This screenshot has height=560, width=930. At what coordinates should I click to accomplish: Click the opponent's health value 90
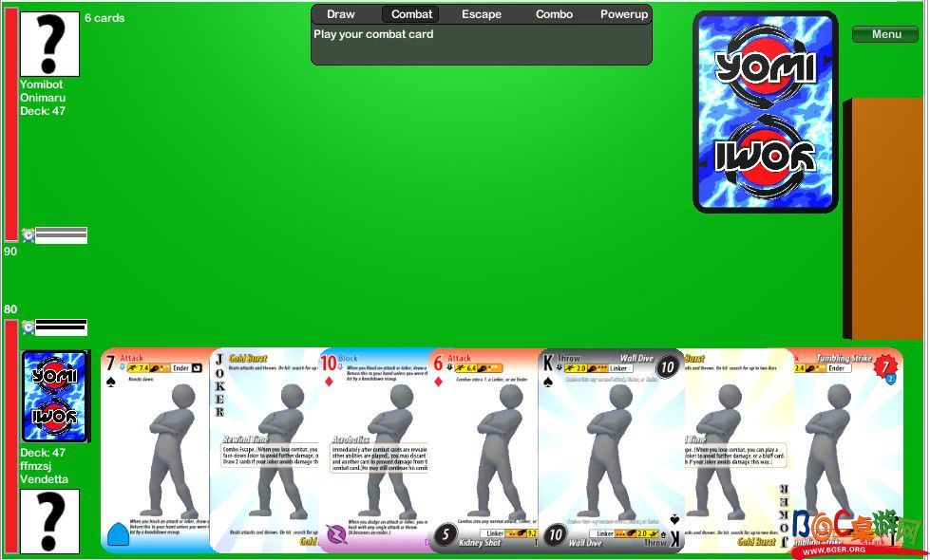[10, 252]
